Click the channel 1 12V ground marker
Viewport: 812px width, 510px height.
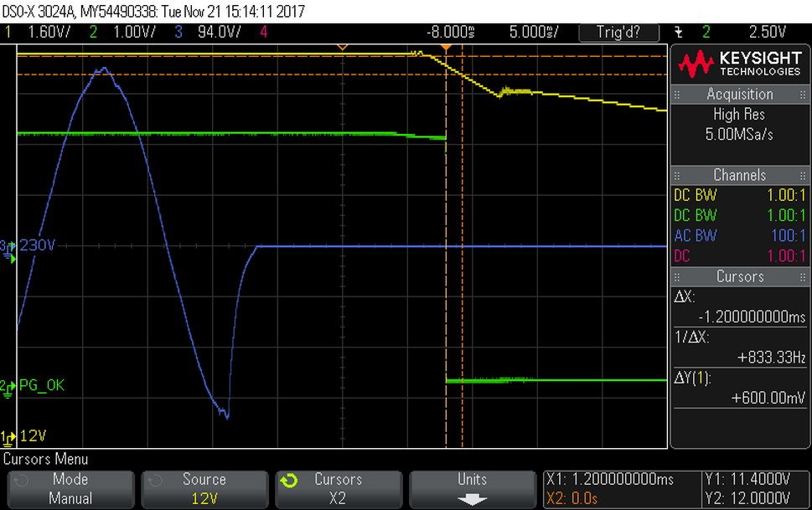tap(8, 439)
